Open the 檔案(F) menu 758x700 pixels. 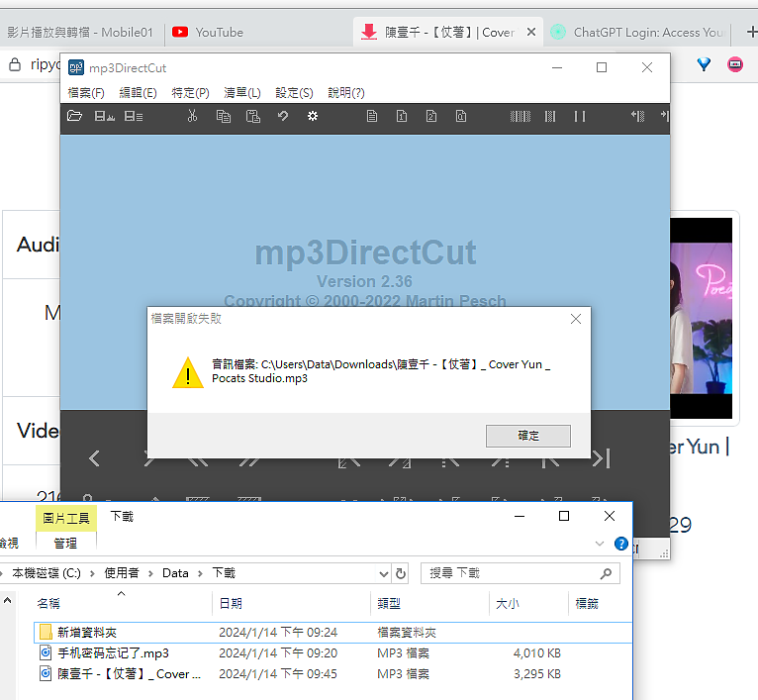coord(86,93)
